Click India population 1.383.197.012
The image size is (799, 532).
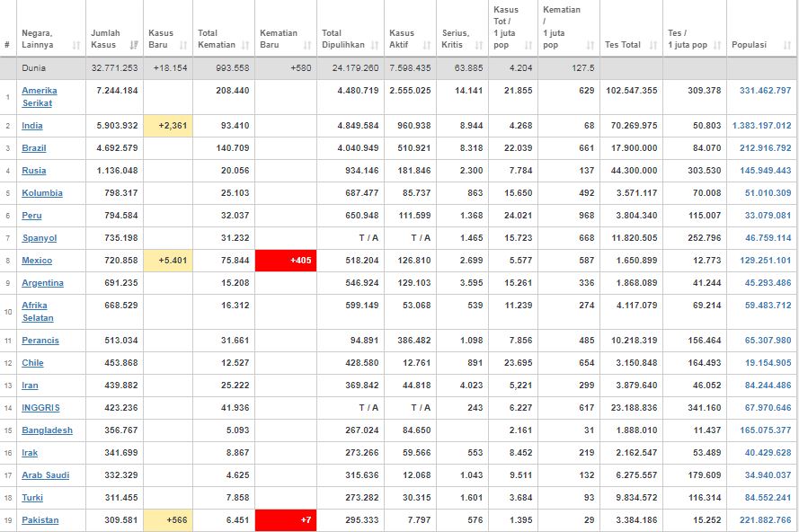tap(761, 125)
